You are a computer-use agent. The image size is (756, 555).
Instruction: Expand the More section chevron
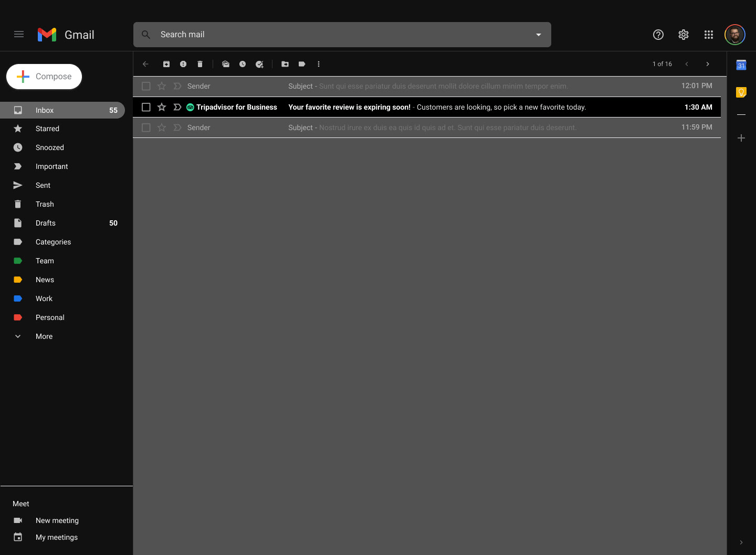18,336
